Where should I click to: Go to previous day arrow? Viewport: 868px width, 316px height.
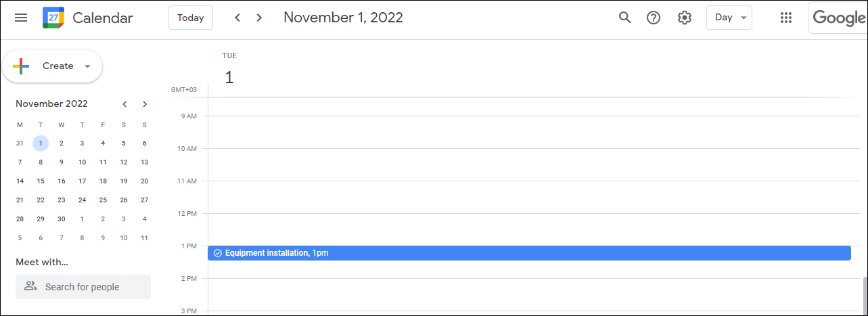(x=237, y=18)
